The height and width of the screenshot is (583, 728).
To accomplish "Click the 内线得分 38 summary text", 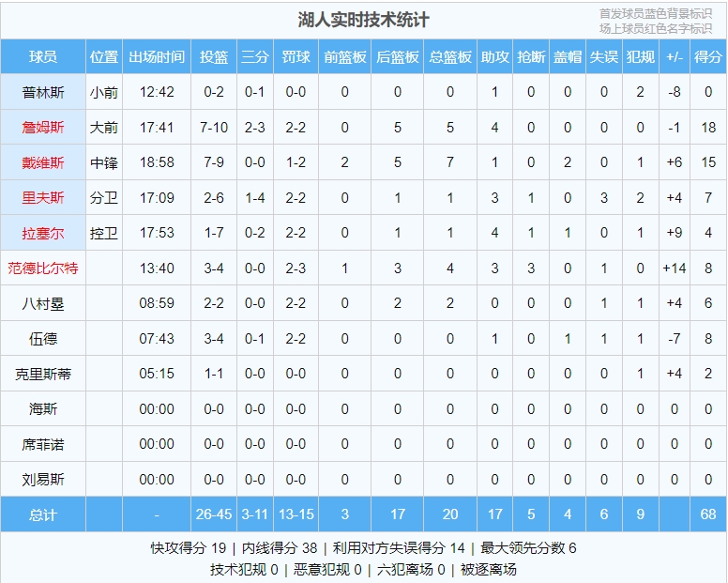I will coord(280,548).
